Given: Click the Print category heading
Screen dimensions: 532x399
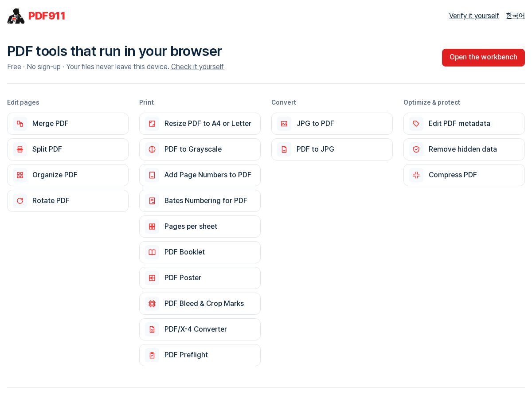Looking at the screenshot, I should click(x=146, y=102).
